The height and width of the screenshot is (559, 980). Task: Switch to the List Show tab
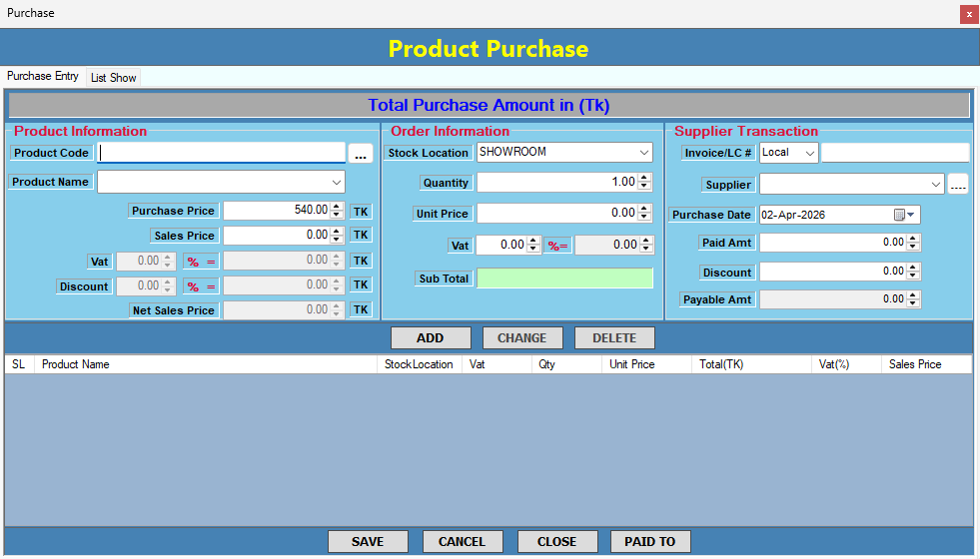113,78
